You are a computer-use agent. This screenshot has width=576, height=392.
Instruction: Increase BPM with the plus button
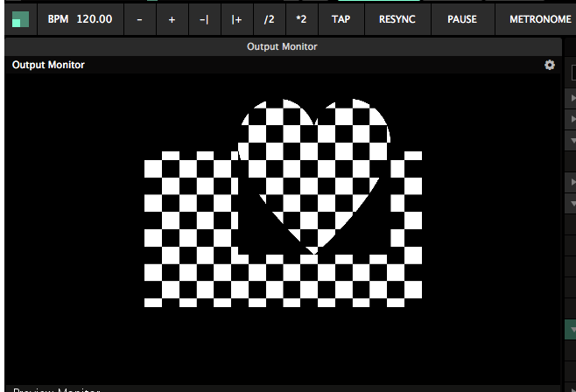(172, 18)
